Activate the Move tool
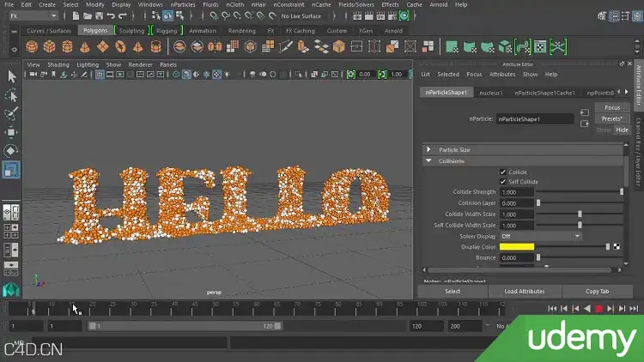 pos(11,132)
